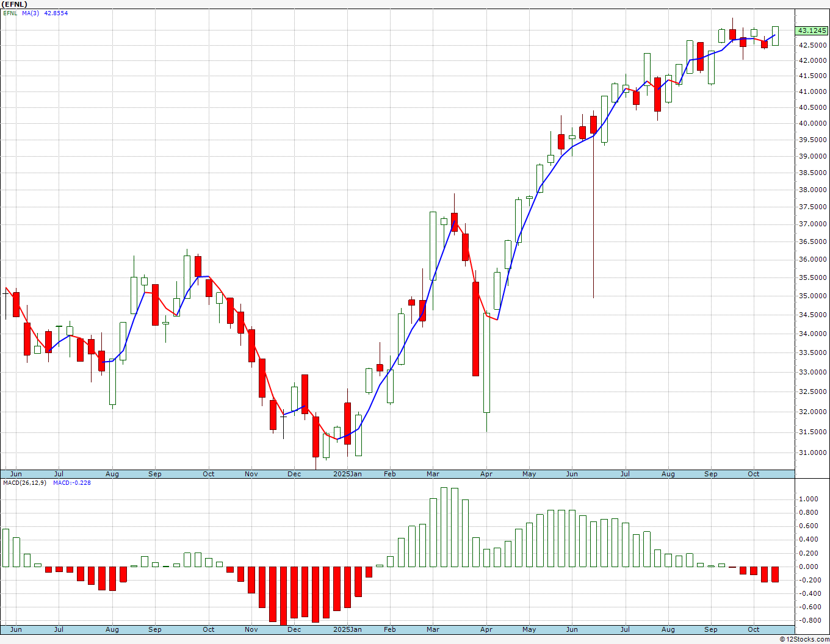This screenshot has height=644, width=830.
Task: Click the 0.800 MACD axis label
Action: coord(807,512)
